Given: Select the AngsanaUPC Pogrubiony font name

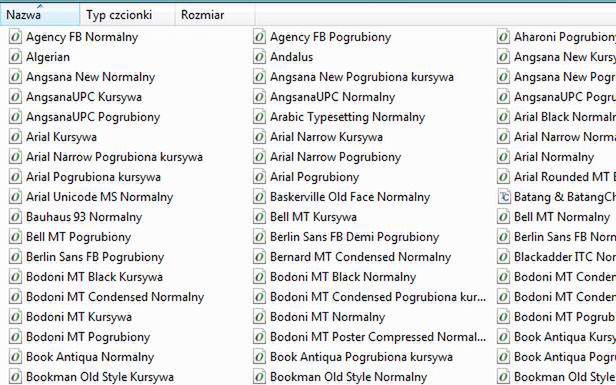Looking at the screenshot, I should [93, 117].
